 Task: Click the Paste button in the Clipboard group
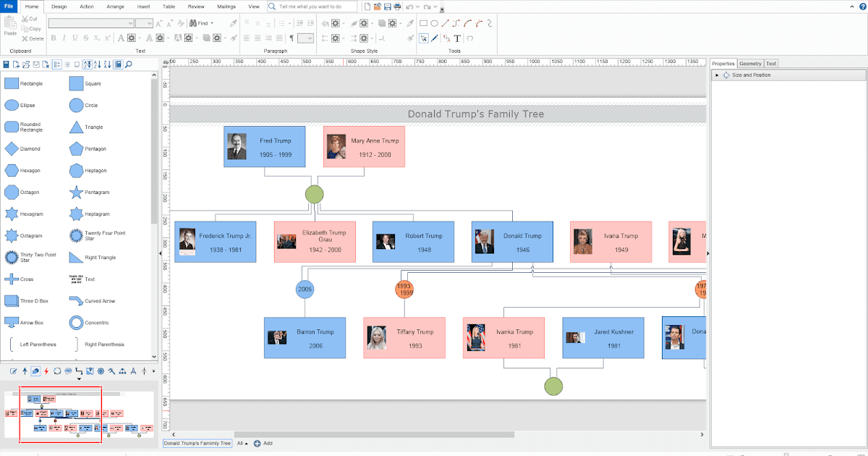coord(10,27)
